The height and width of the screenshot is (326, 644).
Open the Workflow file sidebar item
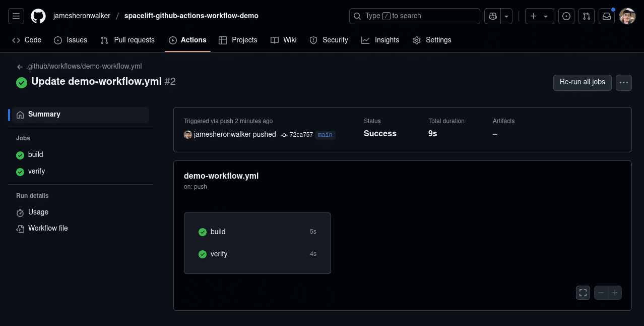(x=47, y=228)
